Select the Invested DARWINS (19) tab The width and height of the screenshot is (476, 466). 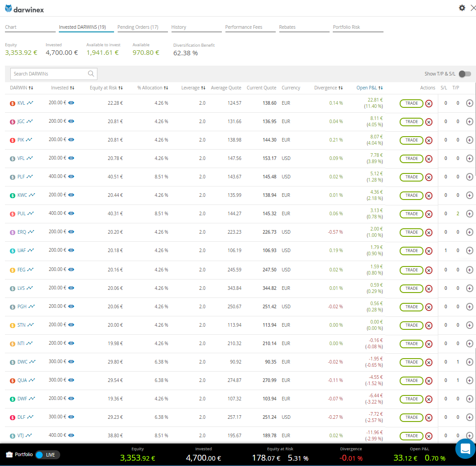click(86, 27)
